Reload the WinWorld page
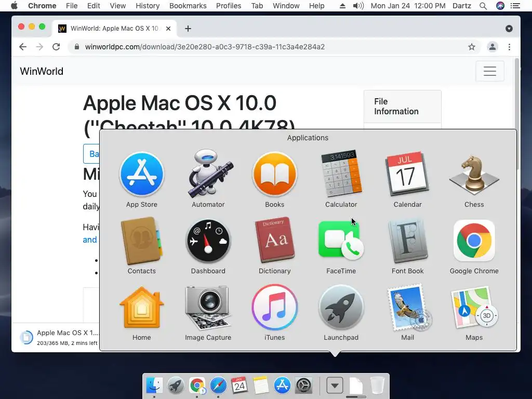 click(x=56, y=47)
